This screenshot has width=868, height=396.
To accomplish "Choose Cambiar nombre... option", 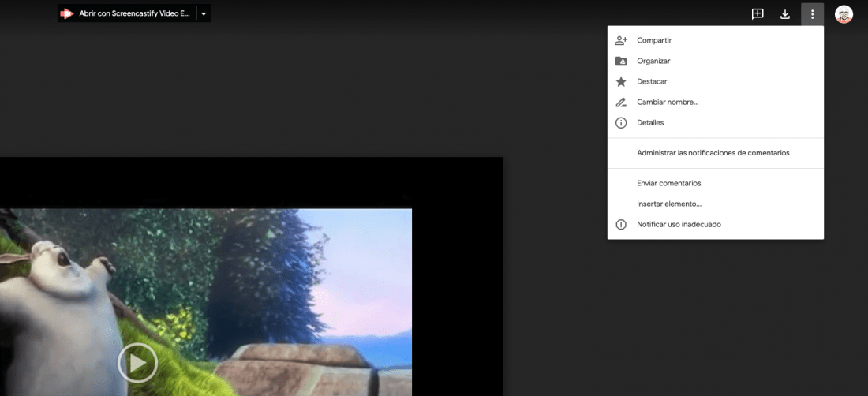I will click(715, 103).
